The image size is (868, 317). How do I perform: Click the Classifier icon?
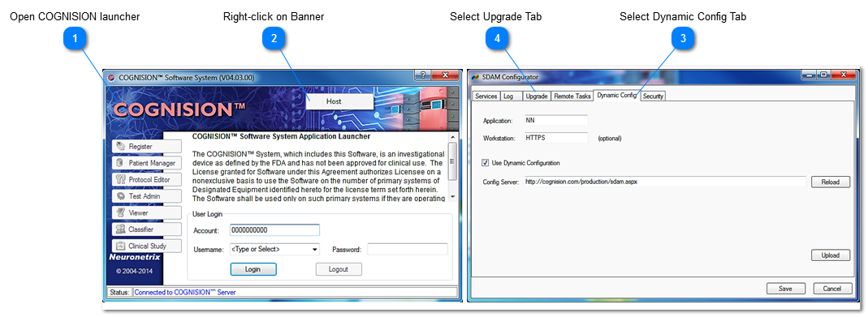click(x=121, y=229)
